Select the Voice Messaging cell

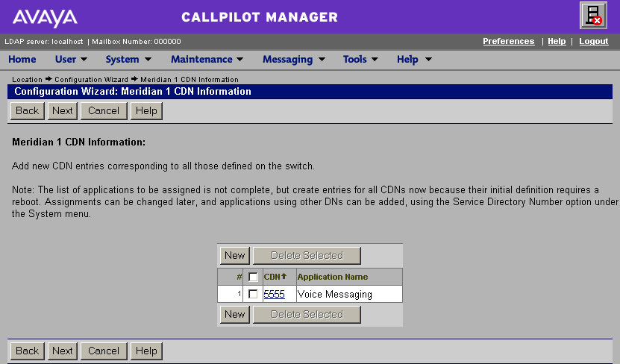349,294
